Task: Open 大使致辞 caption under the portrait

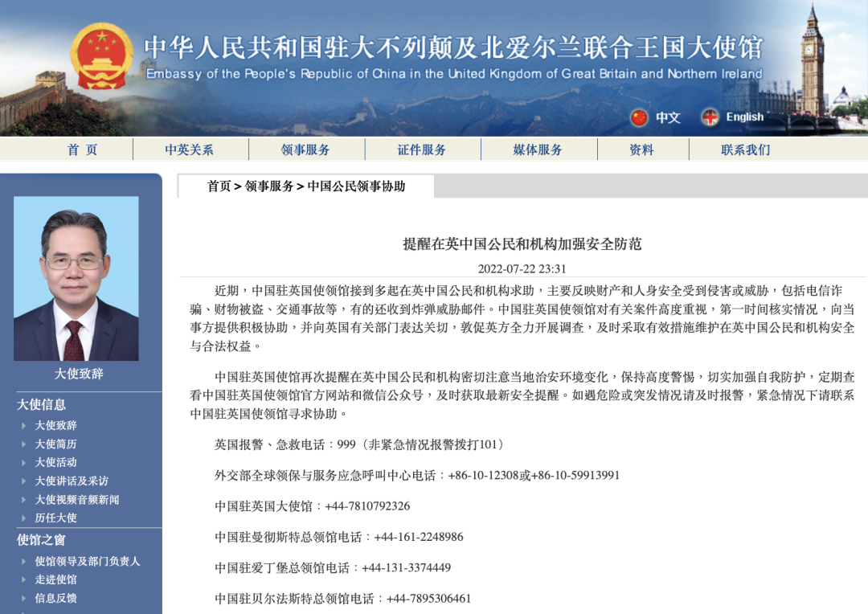Action: [x=79, y=374]
